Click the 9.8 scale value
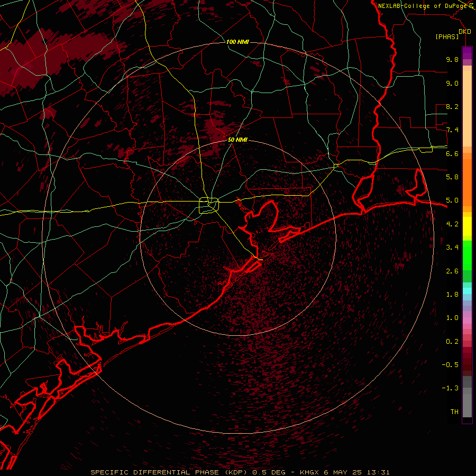This screenshot has height=476, width=476. [x=452, y=59]
